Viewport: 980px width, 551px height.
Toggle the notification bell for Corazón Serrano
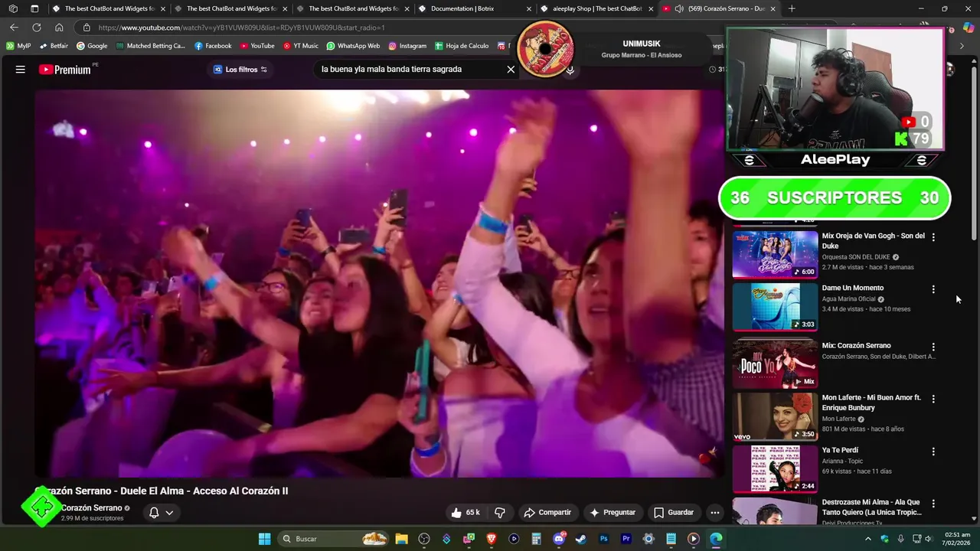(154, 513)
